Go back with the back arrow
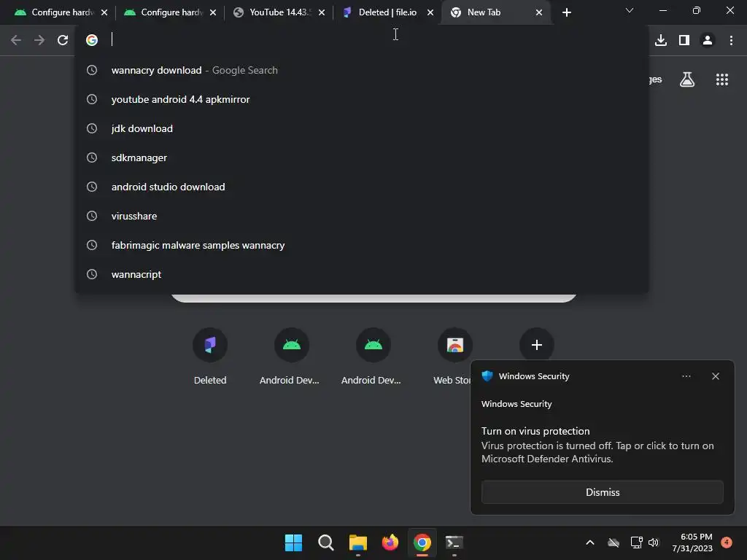747x560 pixels. point(16,40)
